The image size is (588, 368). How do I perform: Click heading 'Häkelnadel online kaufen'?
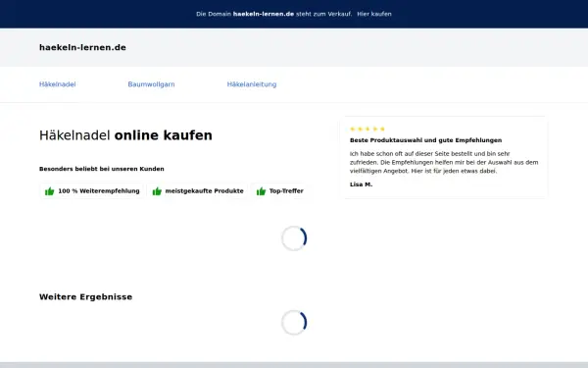pyautogui.click(x=125, y=135)
